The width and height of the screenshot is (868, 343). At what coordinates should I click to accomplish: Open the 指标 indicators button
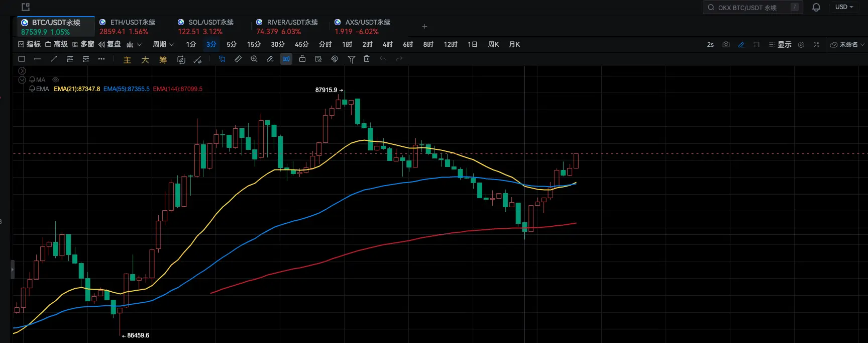[29, 44]
